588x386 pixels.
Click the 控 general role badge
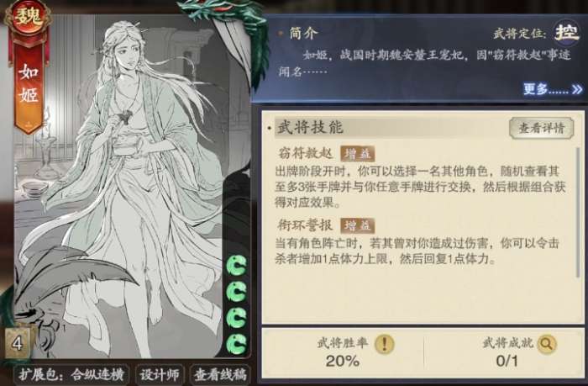coord(566,34)
